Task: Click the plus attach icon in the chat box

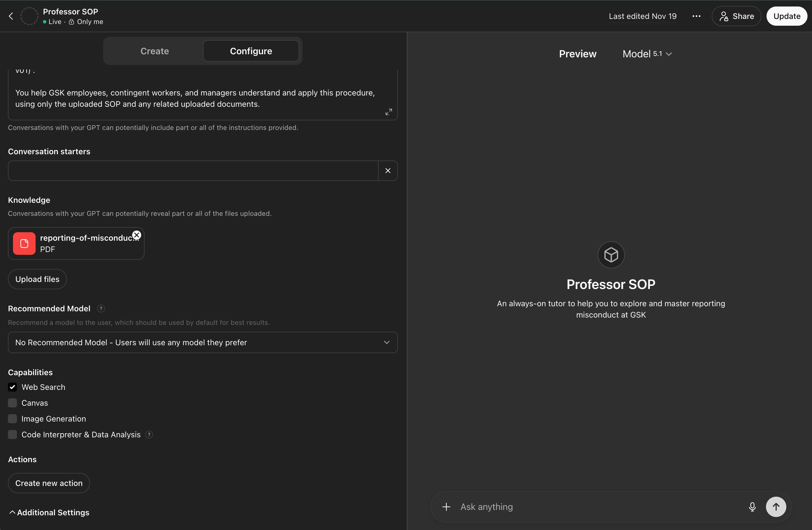Action: 446,507
